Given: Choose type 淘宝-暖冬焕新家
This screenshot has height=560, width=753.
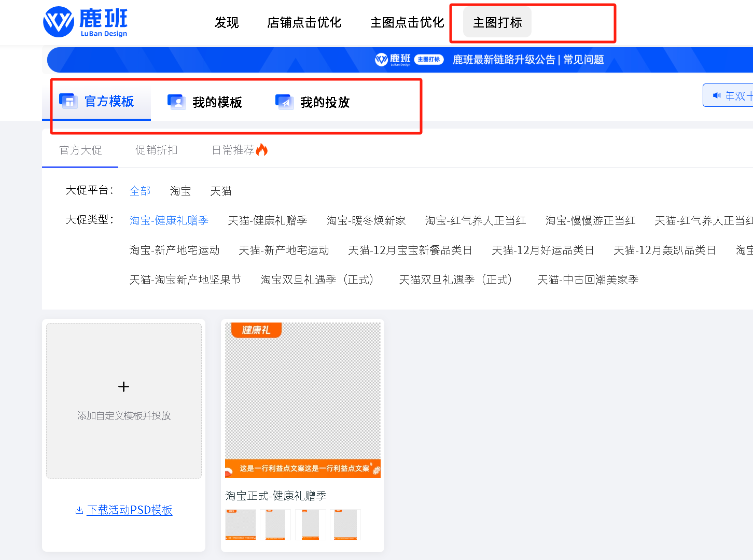Looking at the screenshot, I should [366, 220].
